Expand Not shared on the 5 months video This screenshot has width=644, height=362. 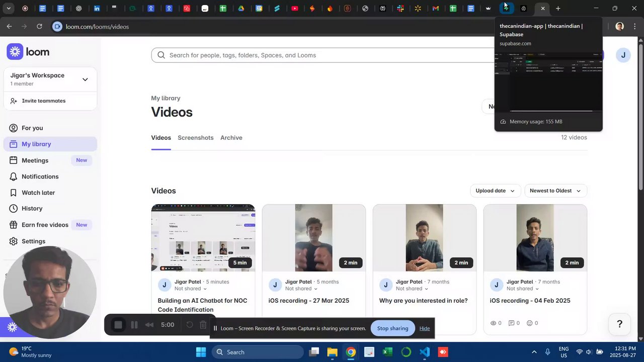pyautogui.click(x=301, y=289)
